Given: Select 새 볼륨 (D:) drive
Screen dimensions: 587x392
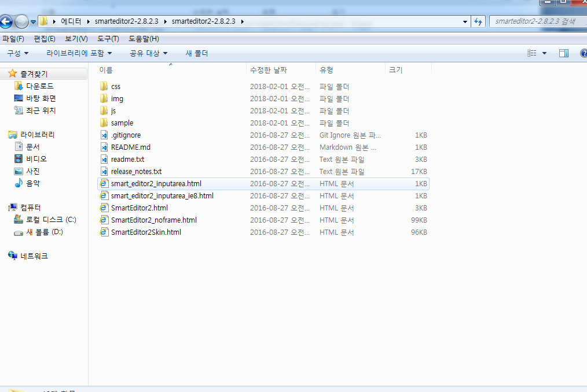Looking at the screenshot, I should click(x=45, y=232).
